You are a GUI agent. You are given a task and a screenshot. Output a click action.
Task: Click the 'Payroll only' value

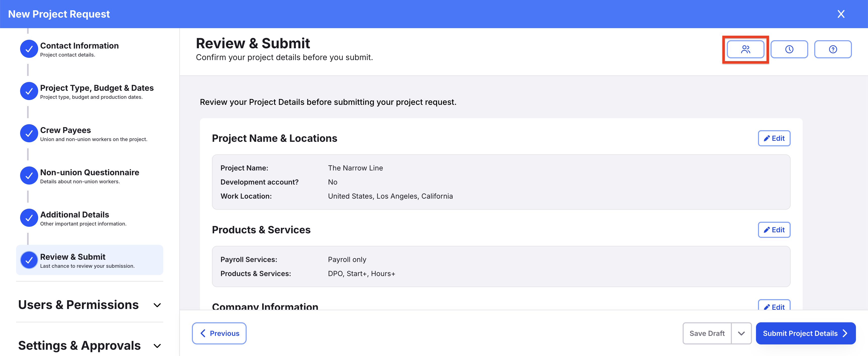tap(347, 259)
